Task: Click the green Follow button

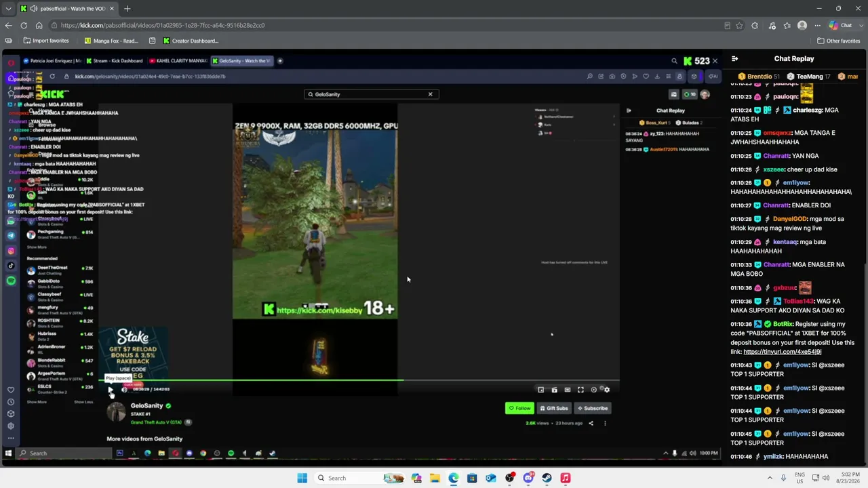Action: click(519, 408)
